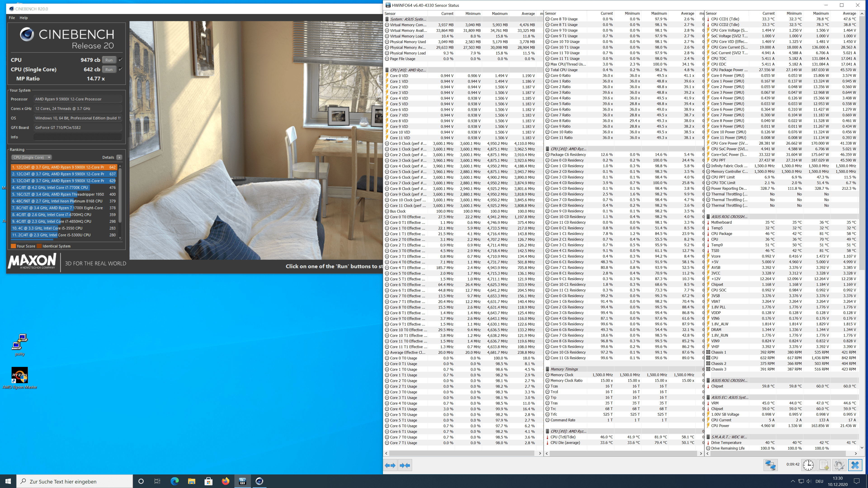Screen dimensions: 868x488
Task: Open HWiNFO remote network monitoring icon
Action: [770, 465]
